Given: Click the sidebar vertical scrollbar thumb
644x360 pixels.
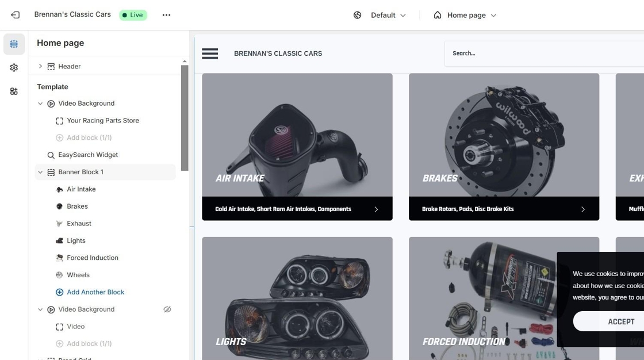Looking at the screenshot, I should pyautogui.click(x=185, y=118).
